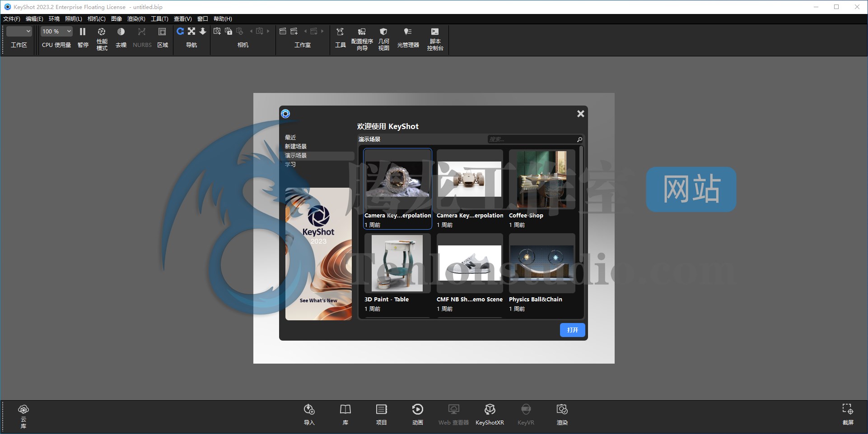Go to the previous camera arrow

point(251,31)
